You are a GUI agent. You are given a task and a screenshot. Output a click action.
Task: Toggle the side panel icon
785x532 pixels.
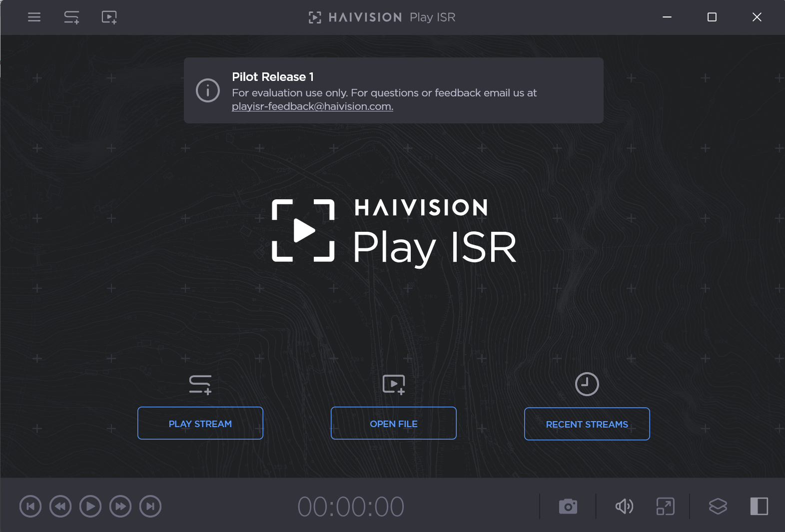(759, 507)
